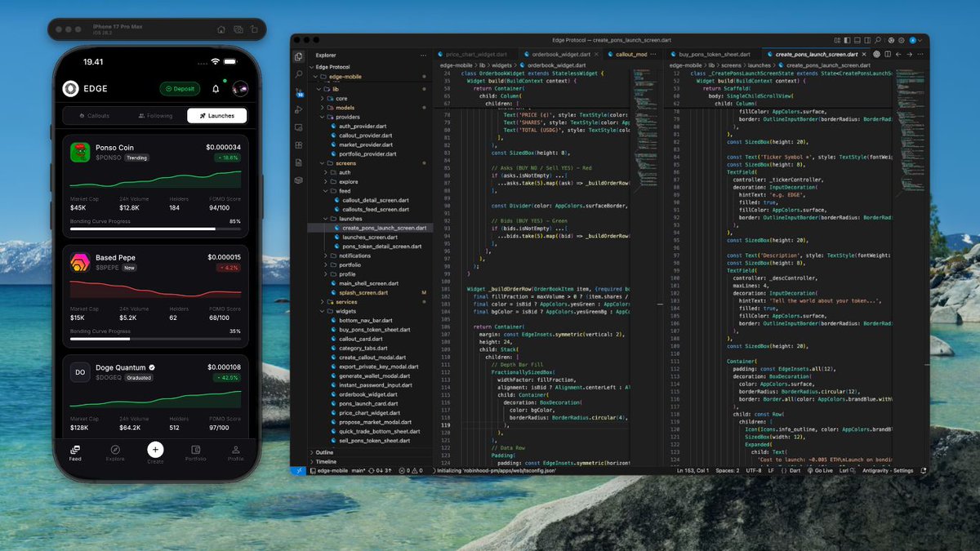Click Ln 153, Col 1 in status bar
The width and height of the screenshot is (980, 551).
pyautogui.click(x=693, y=470)
